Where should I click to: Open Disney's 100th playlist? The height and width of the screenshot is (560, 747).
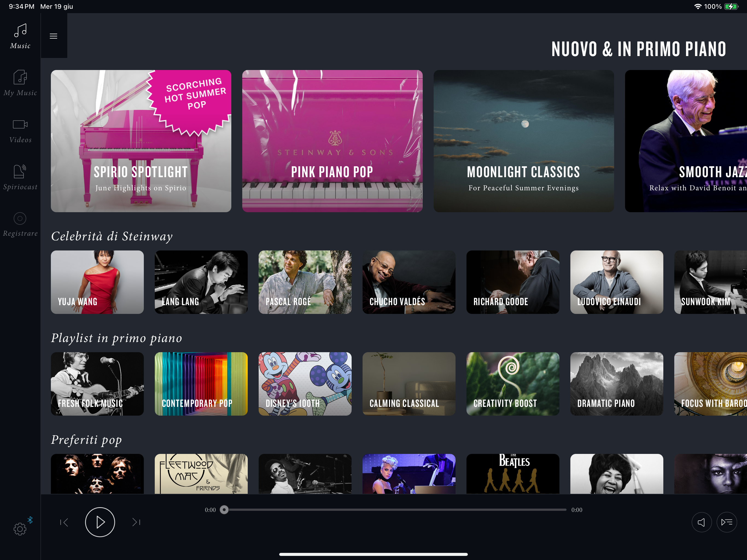(305, 384)
